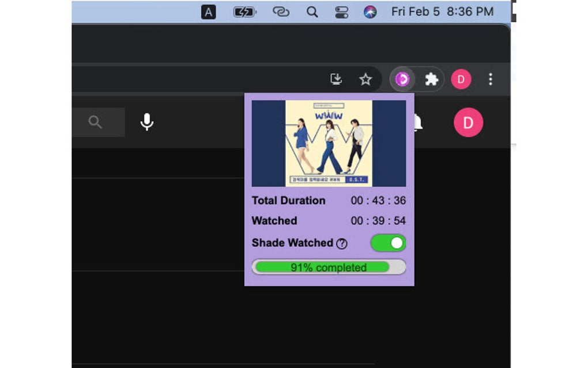The height and width of the screenshot is (368, 588).
Task: Open Chrome's three-dot menu
Action: pos(490,79)
